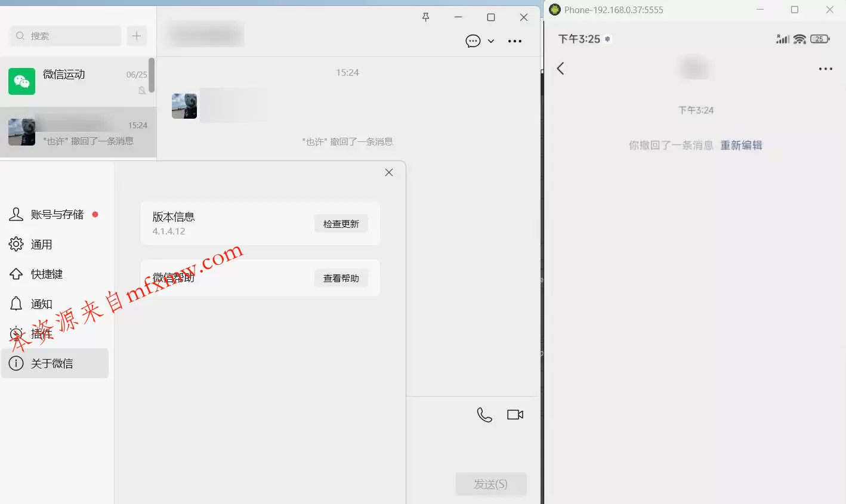846x504 pixels.
Task: Click the mute bell icon on 微信运动 row
Action: pyautogui.click(x=142, y=90)
